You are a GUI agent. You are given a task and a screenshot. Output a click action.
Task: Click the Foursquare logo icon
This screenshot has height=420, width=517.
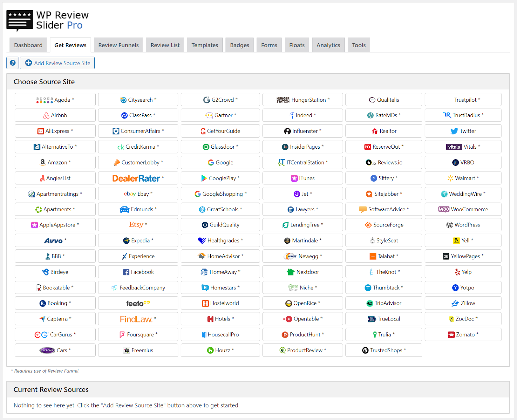(122, 335)
